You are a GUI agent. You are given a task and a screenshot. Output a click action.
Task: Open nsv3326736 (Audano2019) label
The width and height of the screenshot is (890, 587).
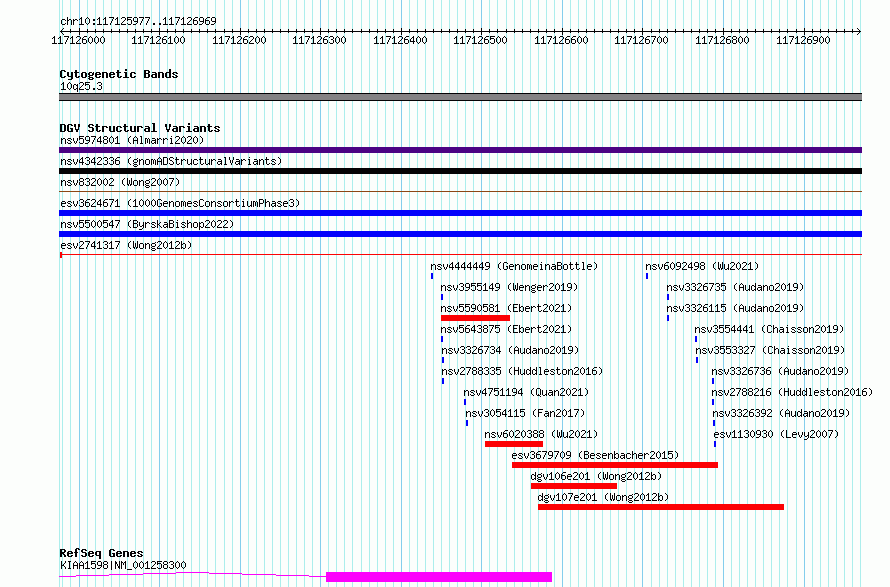pos(780,371)
